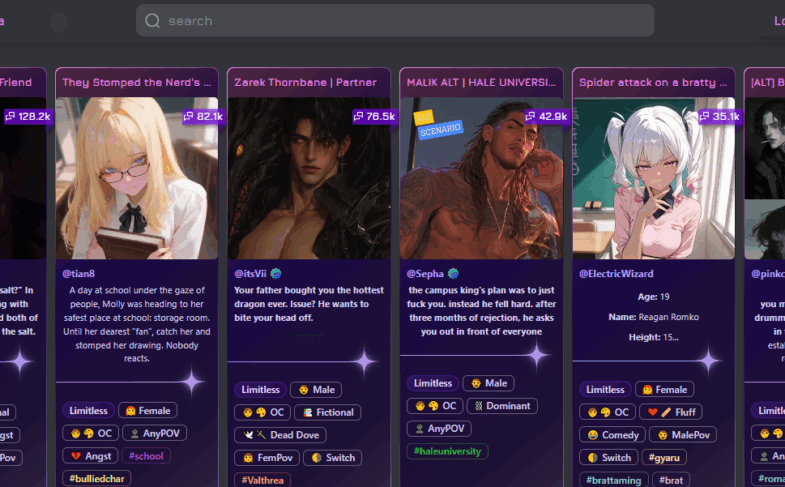Screen dimensions: 785x487
Task: Open the 'MALIK ALT | HALE UNIVERSI...' title
Action: click(481, 83)
